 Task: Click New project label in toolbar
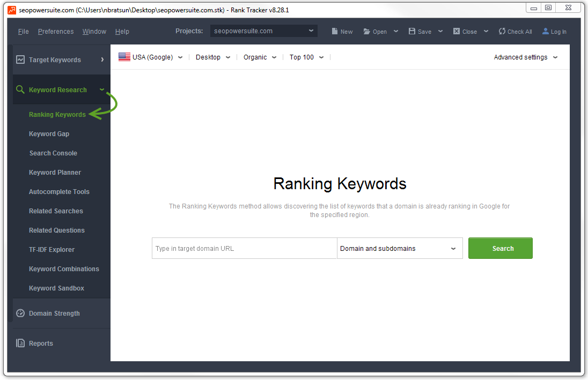click(347, 32)
